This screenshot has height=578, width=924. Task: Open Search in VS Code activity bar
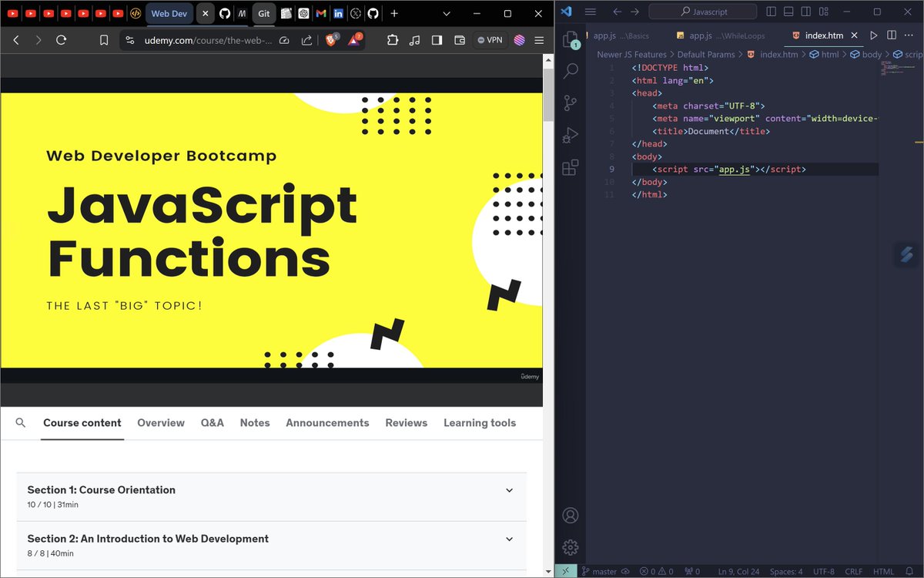pos(571,72)
